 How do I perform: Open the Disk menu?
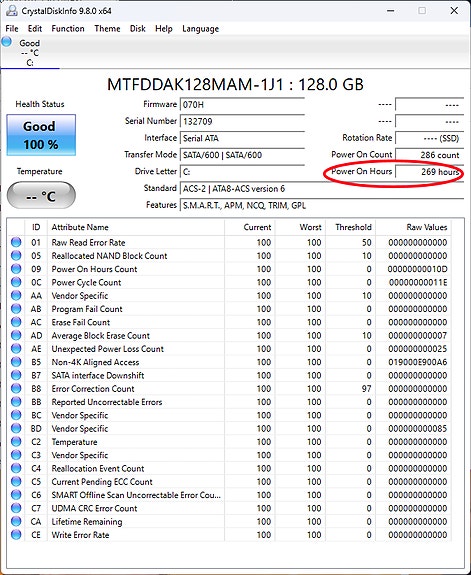138,29
